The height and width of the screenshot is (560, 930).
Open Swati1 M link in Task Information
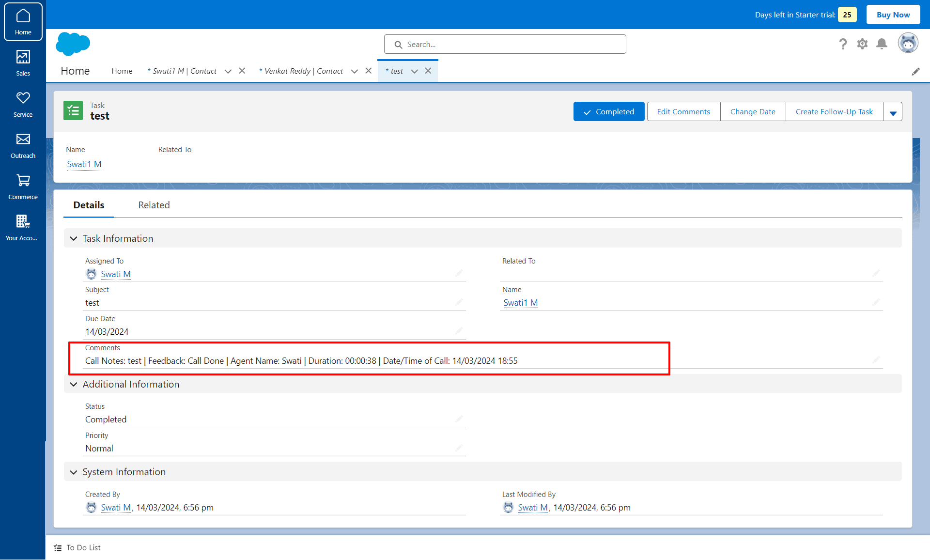(x=521, y=303)
